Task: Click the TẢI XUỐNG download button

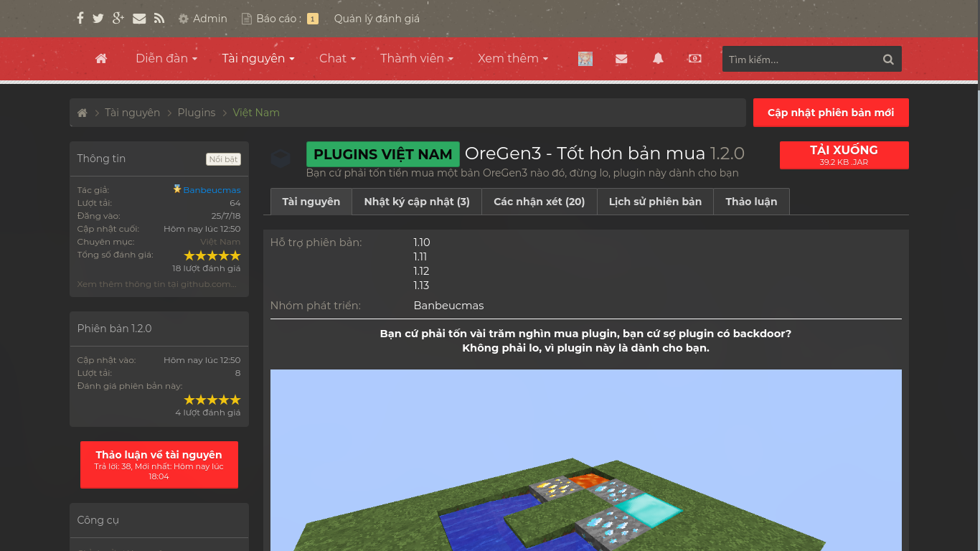Action: pos(844,155)
